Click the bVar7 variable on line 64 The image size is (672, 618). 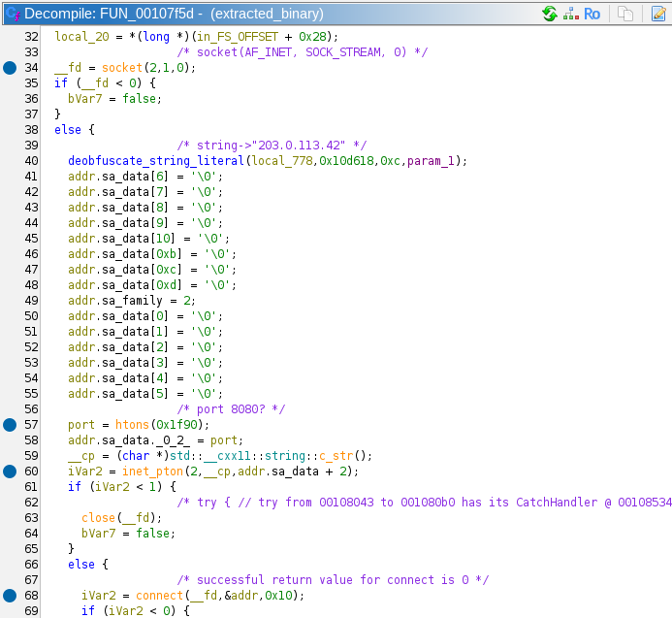click(x=99, y=533)
